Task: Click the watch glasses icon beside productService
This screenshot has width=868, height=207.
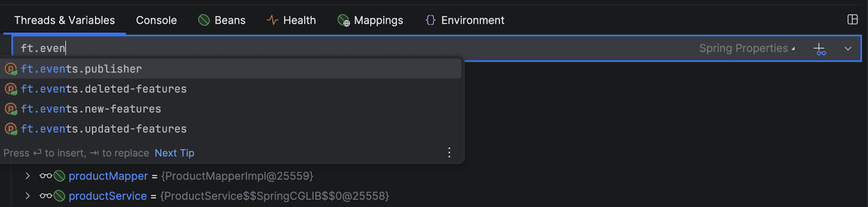Action: click(x=46, y=196)
